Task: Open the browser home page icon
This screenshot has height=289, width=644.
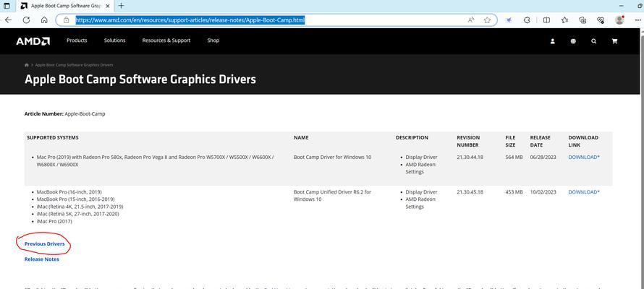Action: click(x=44, y=20)
